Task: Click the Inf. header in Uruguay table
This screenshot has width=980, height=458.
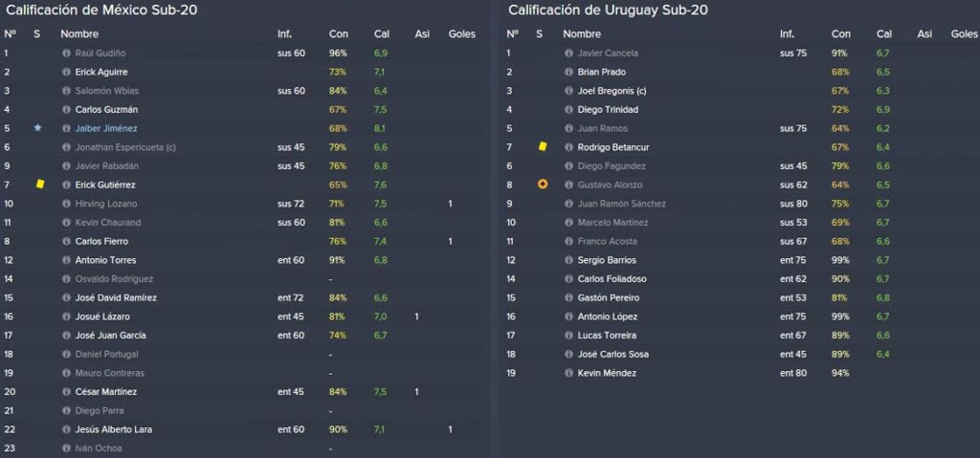Action: point(787,34)
